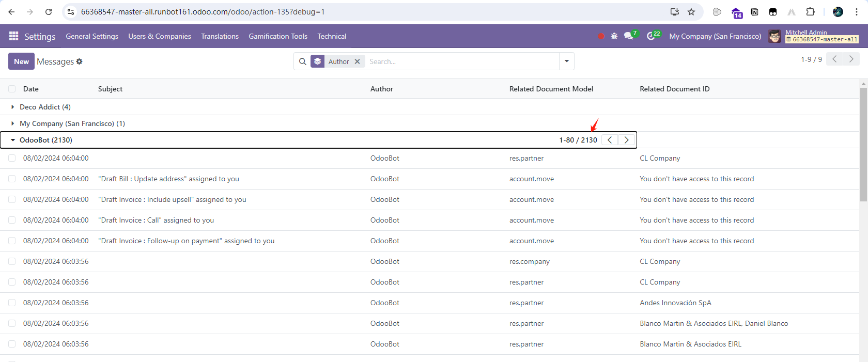
Task: Open the My Company (San Francisco) company switcher
Action: (x=715, y=36)
